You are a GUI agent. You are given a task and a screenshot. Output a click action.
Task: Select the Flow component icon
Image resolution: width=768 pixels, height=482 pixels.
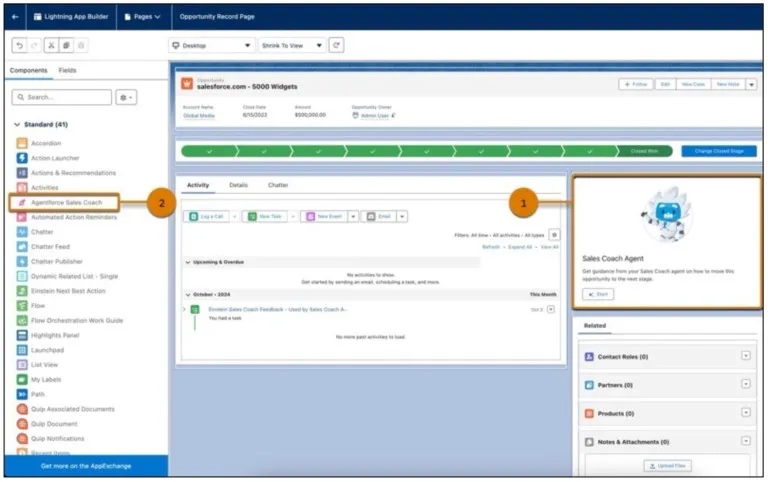coord(22,306)
